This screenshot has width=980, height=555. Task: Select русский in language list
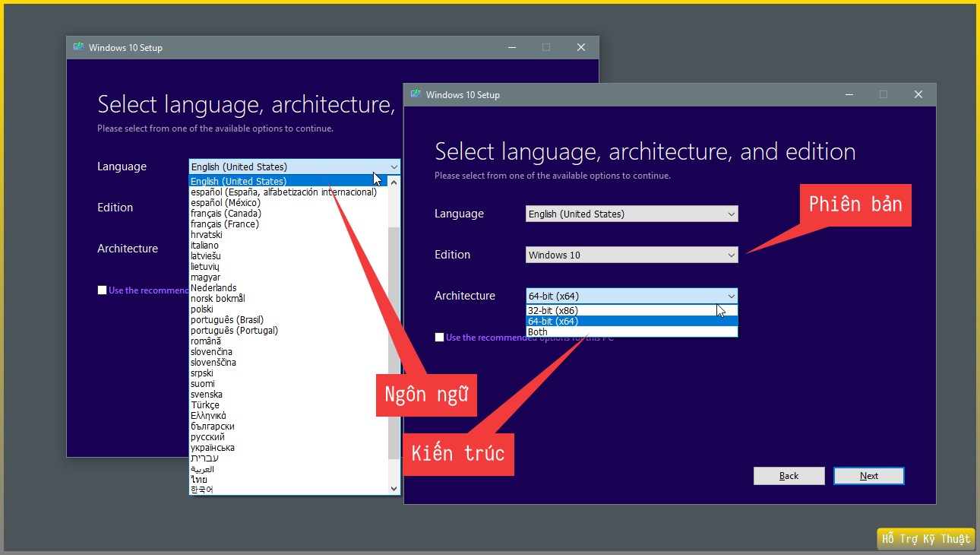tap(288, 436)
